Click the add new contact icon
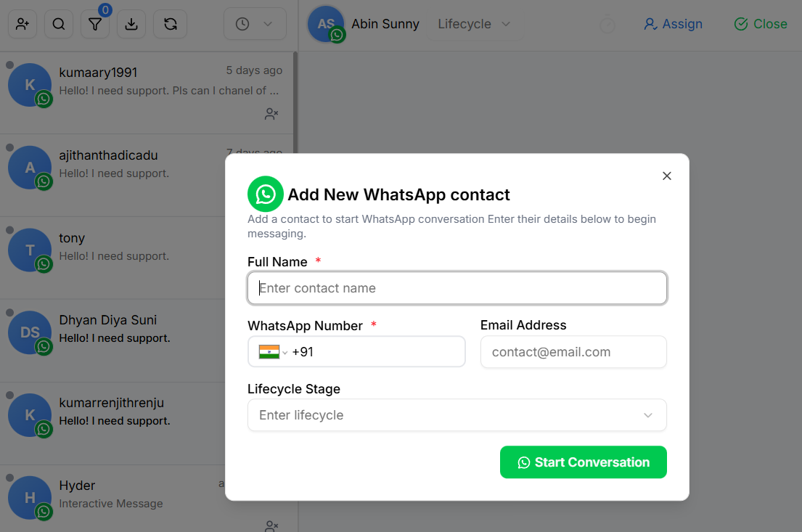 (x=22, y=24)
